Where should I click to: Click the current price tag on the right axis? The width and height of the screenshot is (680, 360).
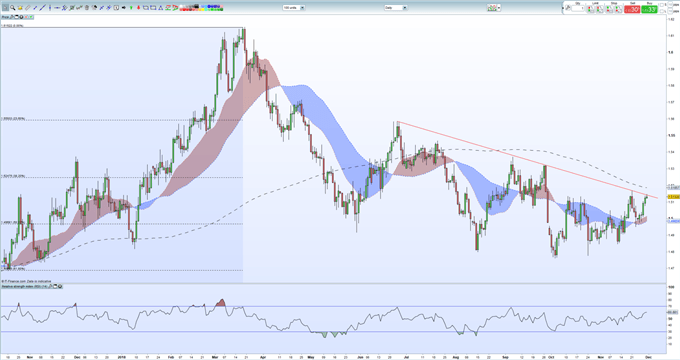coord(673,197)
